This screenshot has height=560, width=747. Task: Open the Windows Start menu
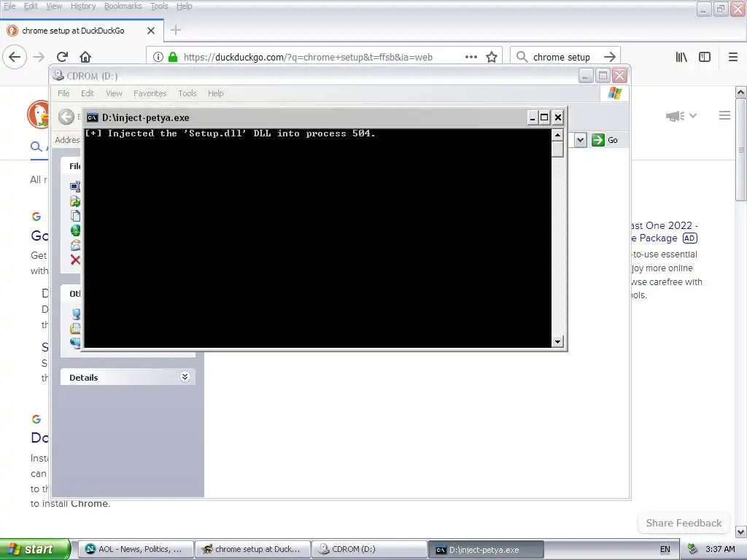(x=35, y=549)
